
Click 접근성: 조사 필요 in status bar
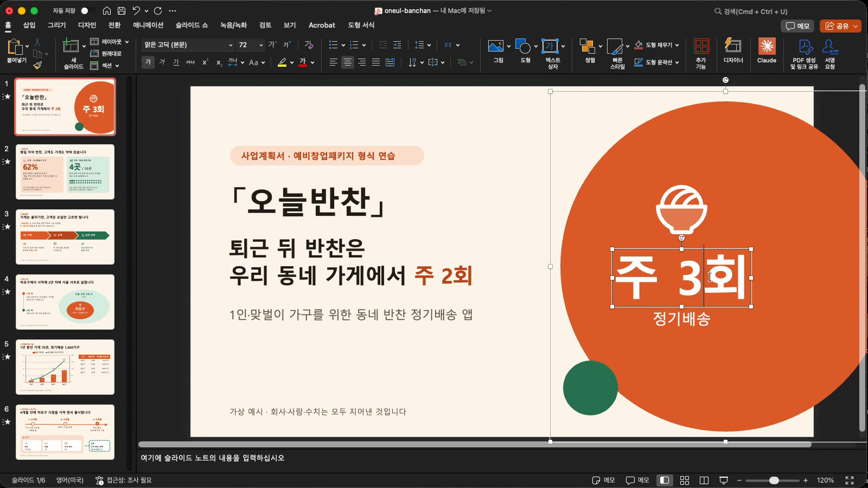coord(124,480)
